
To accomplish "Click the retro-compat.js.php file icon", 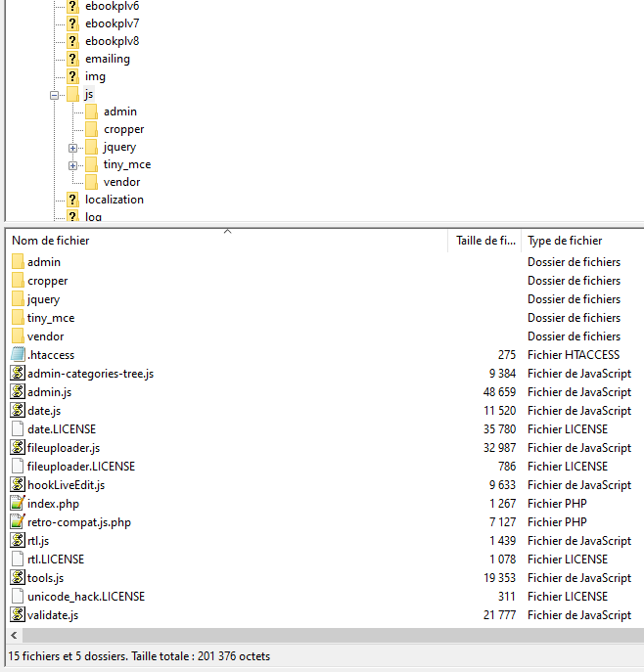I will coord(18,522).
